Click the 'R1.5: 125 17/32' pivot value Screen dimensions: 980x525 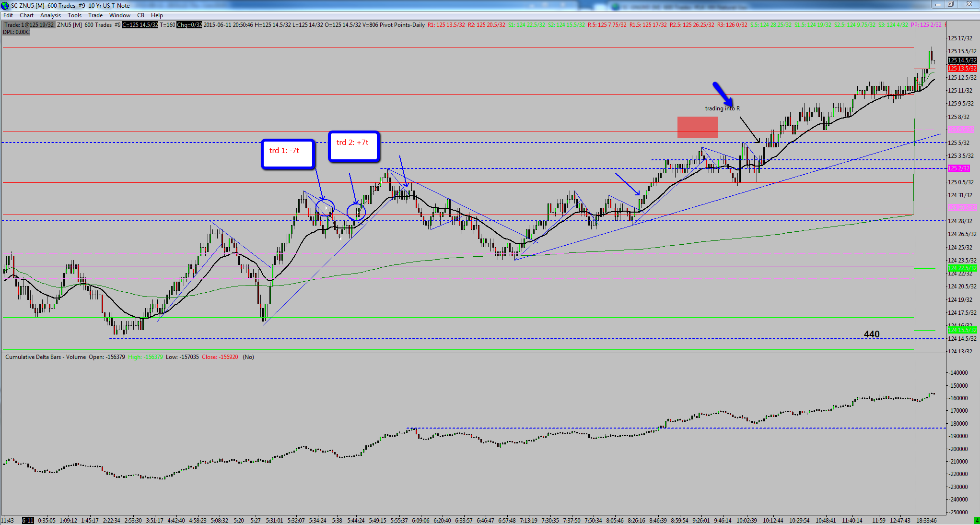point(648,25)
